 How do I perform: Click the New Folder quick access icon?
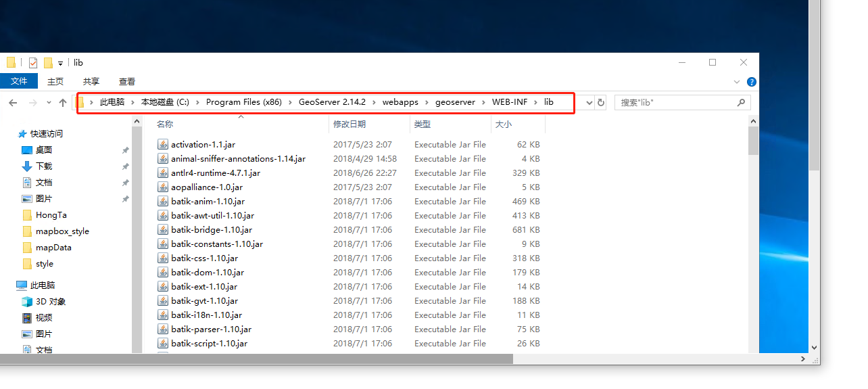point(48,62)
